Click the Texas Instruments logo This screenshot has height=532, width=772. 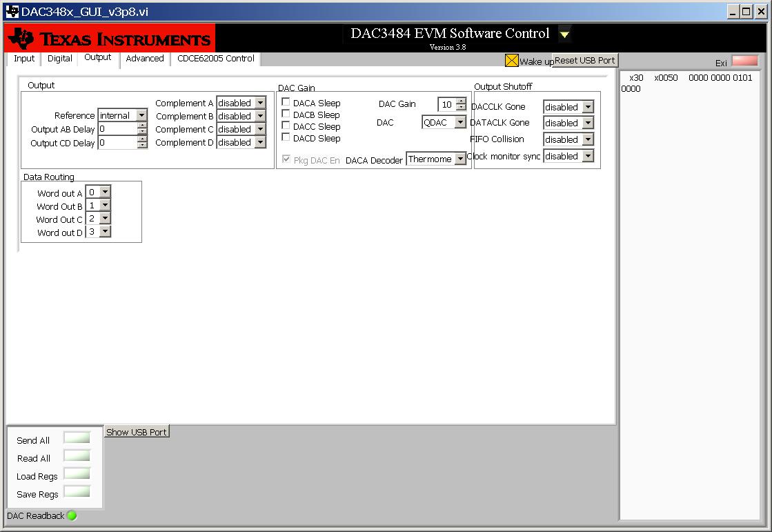tap(110, 39)
